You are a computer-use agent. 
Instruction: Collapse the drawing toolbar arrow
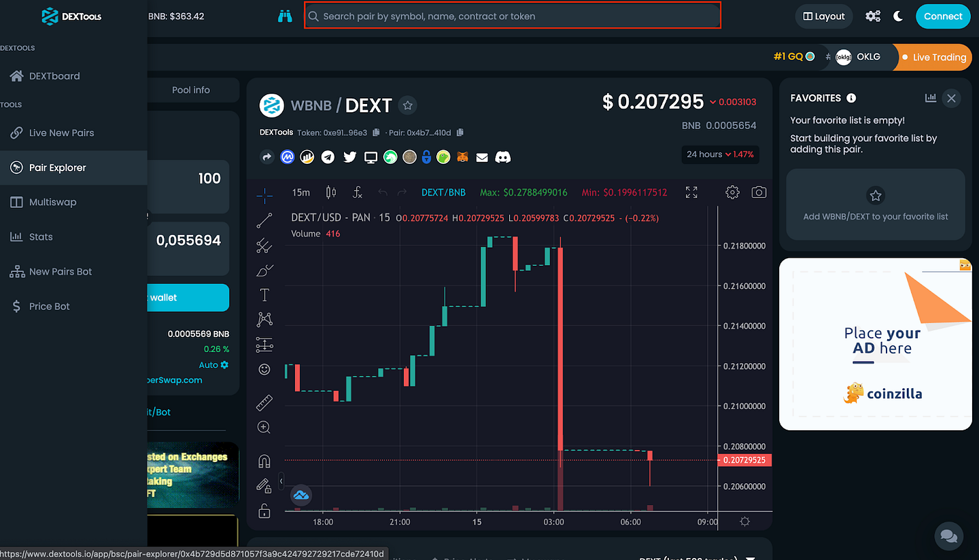(x=281, y=480)
